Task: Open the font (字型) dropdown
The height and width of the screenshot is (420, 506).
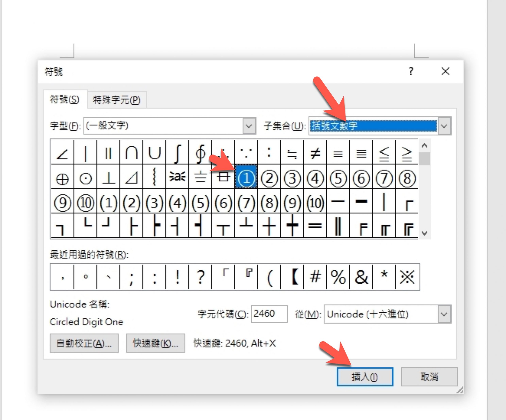Action: pos(249,126)
